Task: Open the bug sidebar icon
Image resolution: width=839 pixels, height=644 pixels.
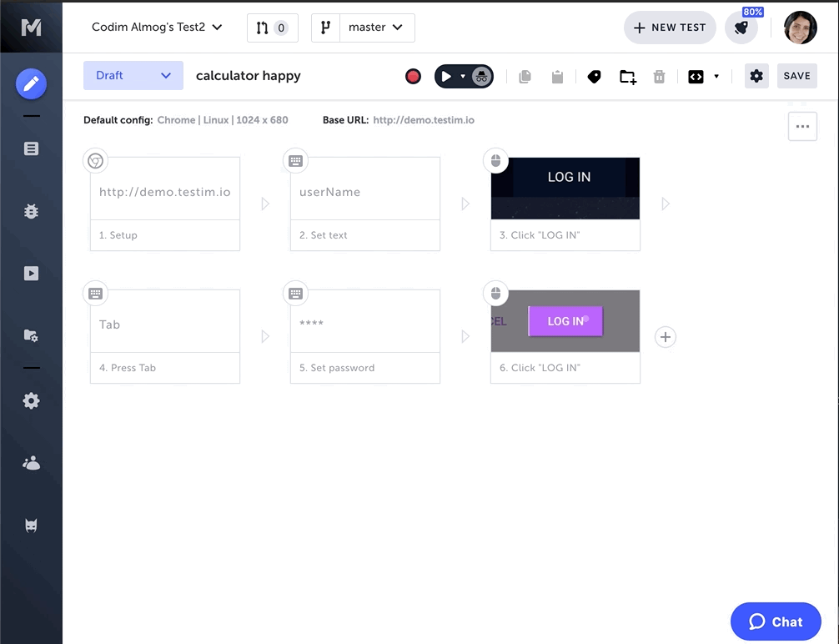Action: (x=31, y=211)
